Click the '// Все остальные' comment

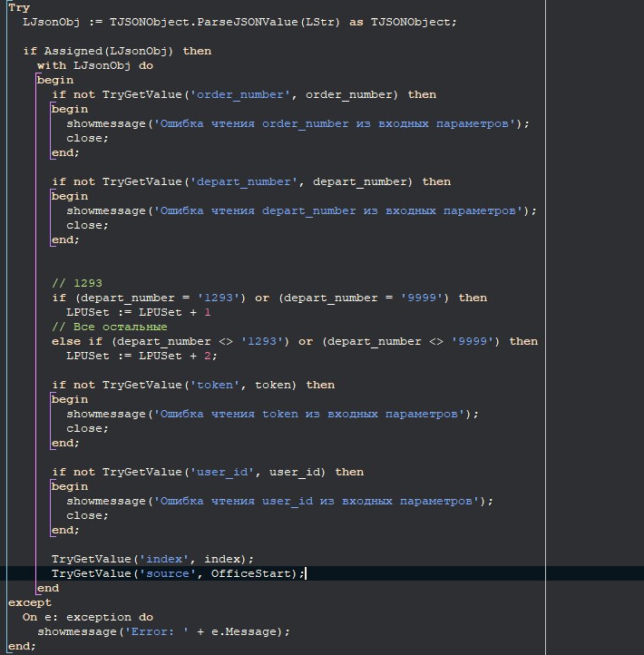(x=110, y=327)
